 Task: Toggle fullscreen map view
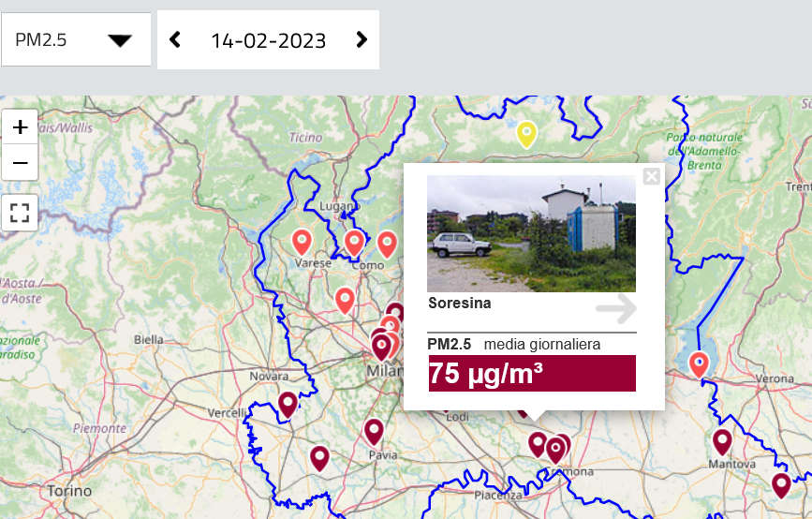[x=20, y=213]
